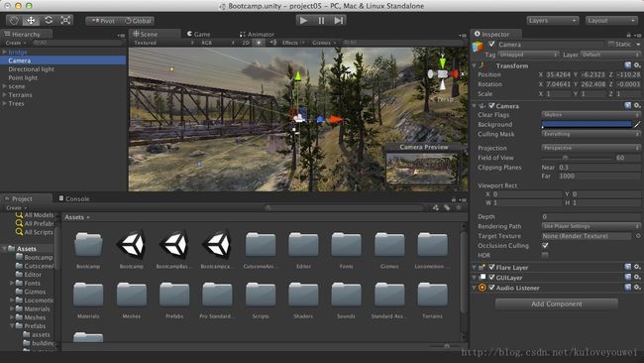
Task: Open the Scripts folder in Assets
Action: click(261, 295)
